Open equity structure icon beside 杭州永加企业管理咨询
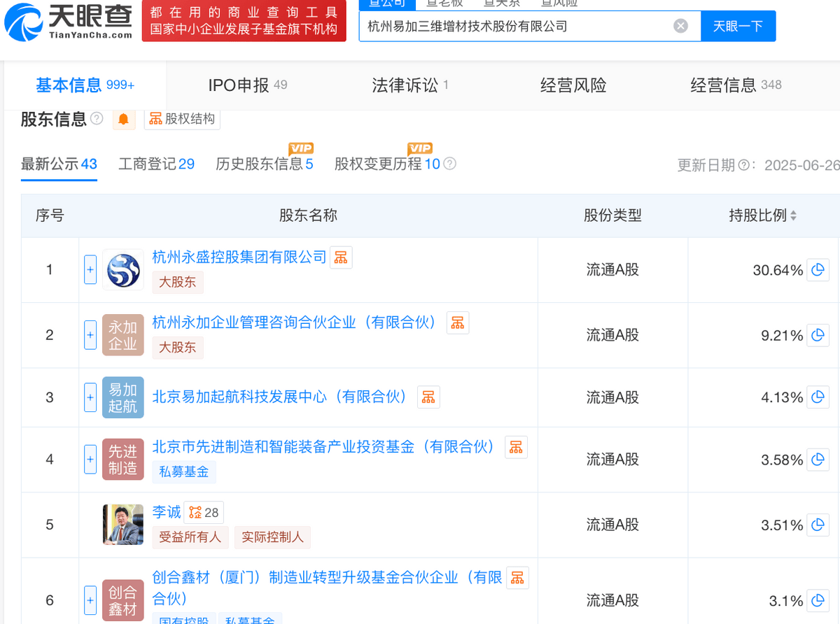 pos(458,322)
